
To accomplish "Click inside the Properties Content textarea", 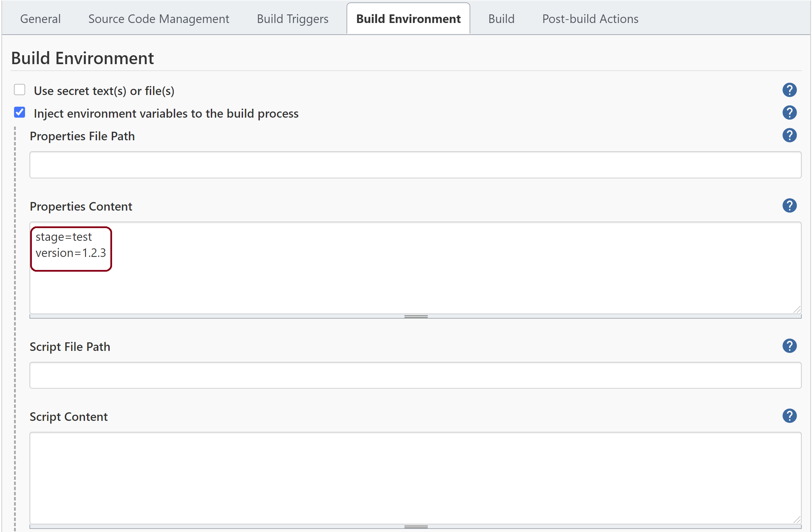I will click(x=415, y=268).
